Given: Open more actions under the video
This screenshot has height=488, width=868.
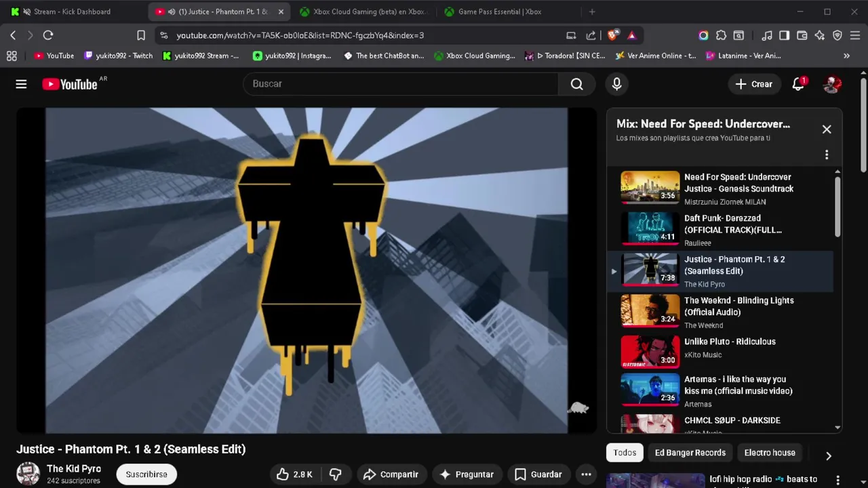Looking at the screenshot, I should [x=586, y=474].
